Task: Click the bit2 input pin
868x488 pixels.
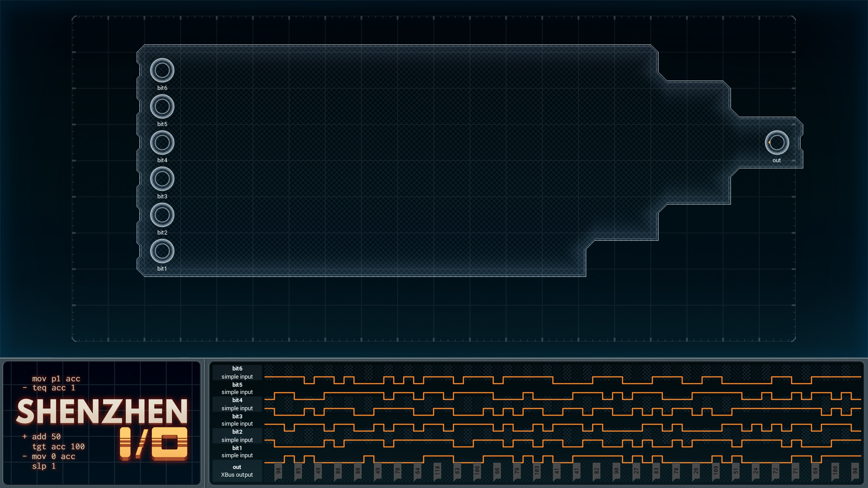Action: [162, 215]
